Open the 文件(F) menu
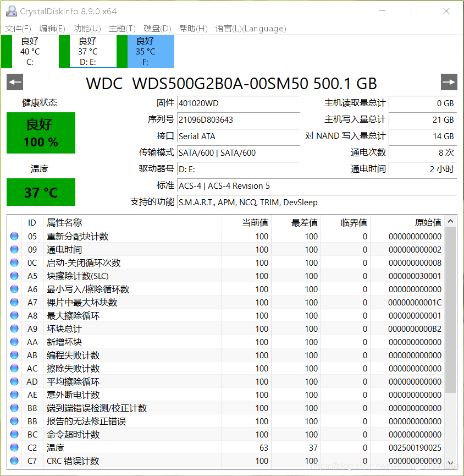 [18, 29]
